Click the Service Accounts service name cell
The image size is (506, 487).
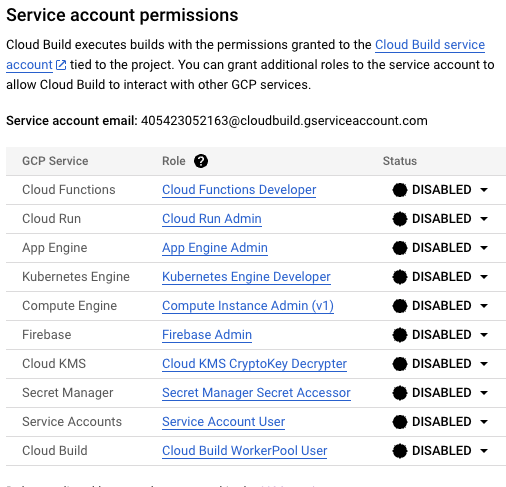pos(72,422)
